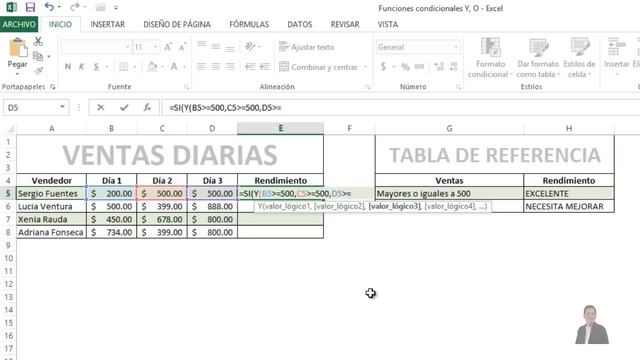The image size is (640, 360).
Task: Click increase decimals icon
Action: click(439, 67)
